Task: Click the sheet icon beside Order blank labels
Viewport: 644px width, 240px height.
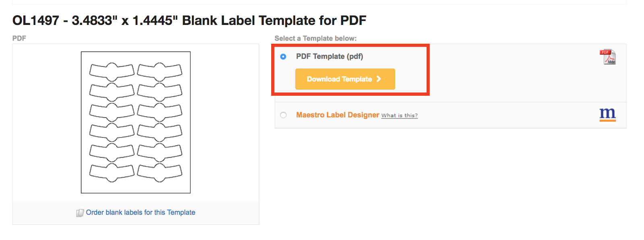Action: [80, 213]
